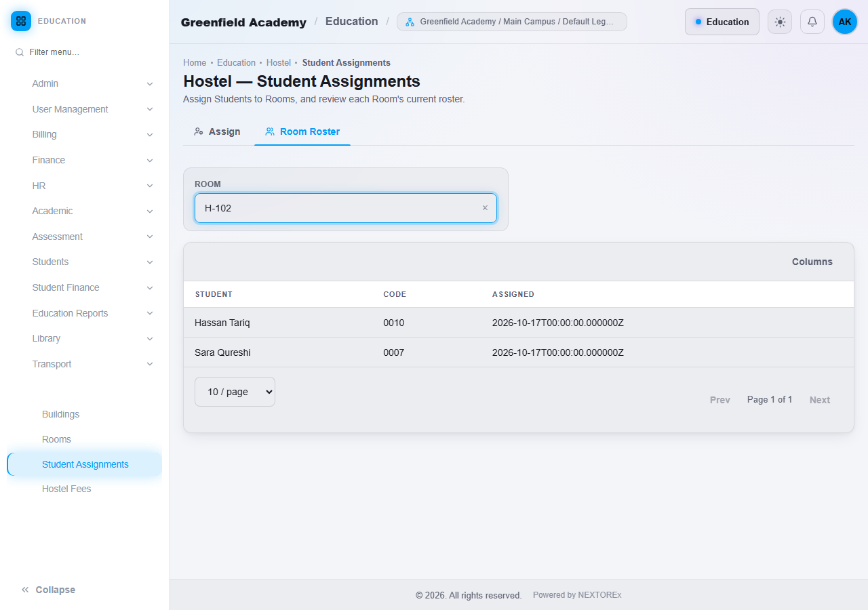Click the Education breadcrumb link
868x610 pixels.
(236, 62)
